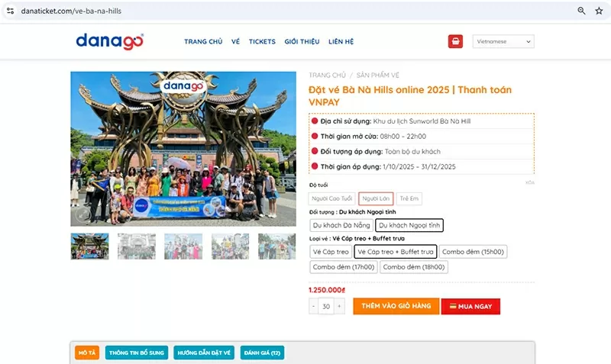
Task: Bookmark this page with the star icon
Action: coord(599,11)
